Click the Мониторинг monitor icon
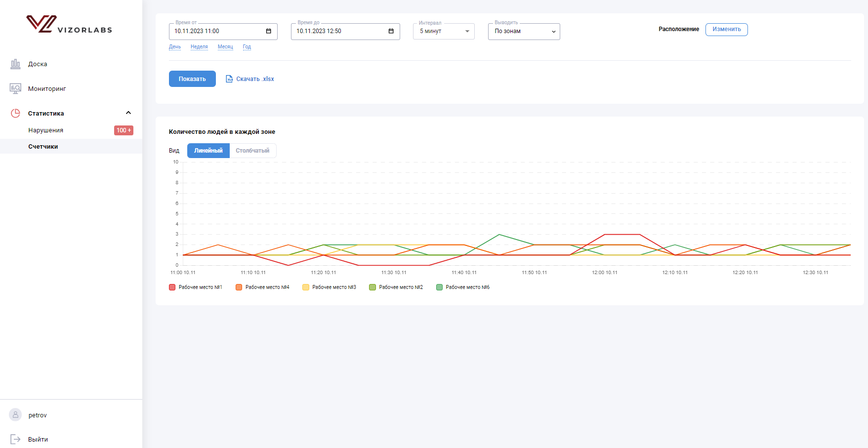The image size is (868, 448). pyautogui.click(x=15, y=88)
